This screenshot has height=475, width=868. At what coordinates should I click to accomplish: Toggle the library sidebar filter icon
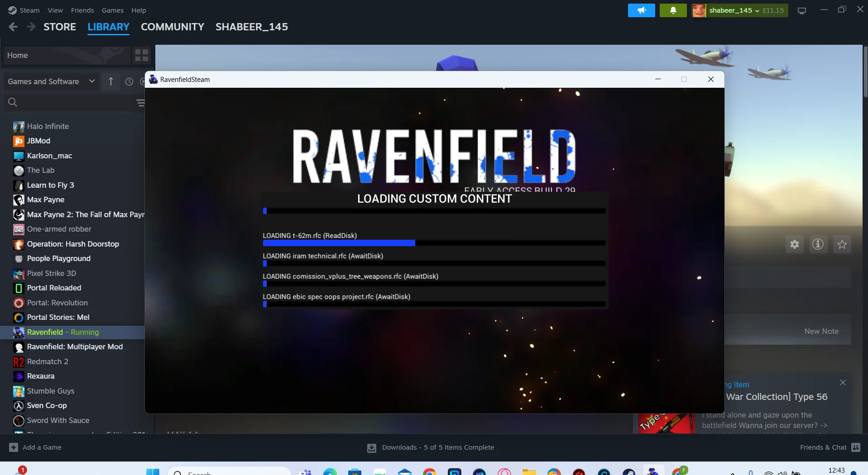[140, 103]
